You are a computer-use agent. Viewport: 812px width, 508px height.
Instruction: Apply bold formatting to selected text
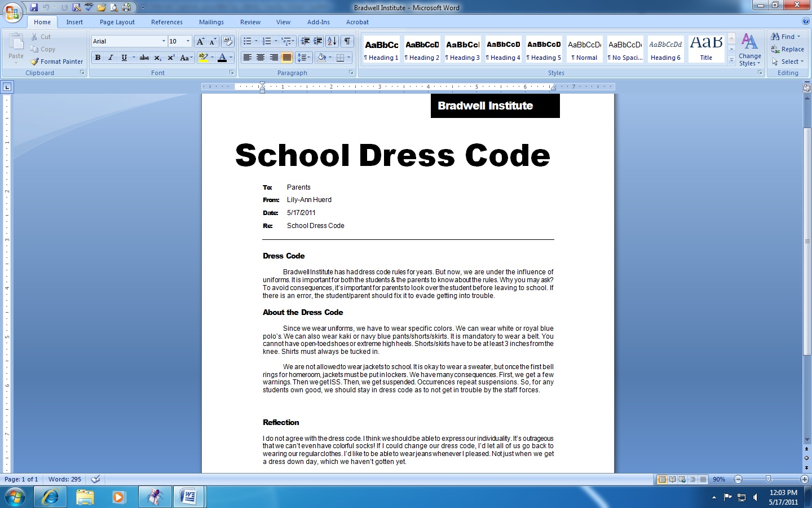pos(98,58)
